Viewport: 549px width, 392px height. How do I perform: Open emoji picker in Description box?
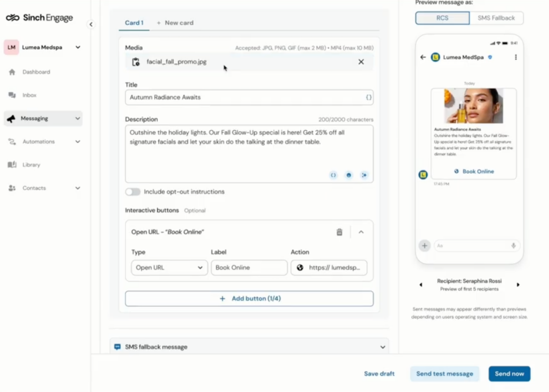348,175
